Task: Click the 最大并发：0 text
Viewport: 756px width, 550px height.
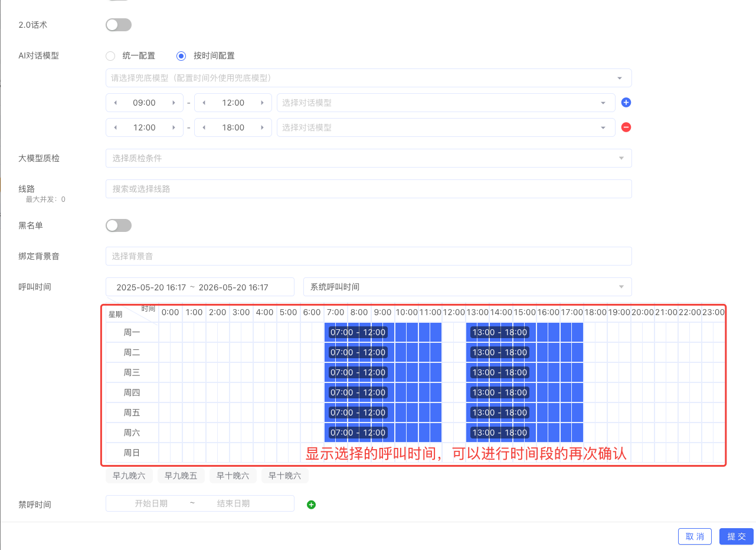Action: pos(45,199)
